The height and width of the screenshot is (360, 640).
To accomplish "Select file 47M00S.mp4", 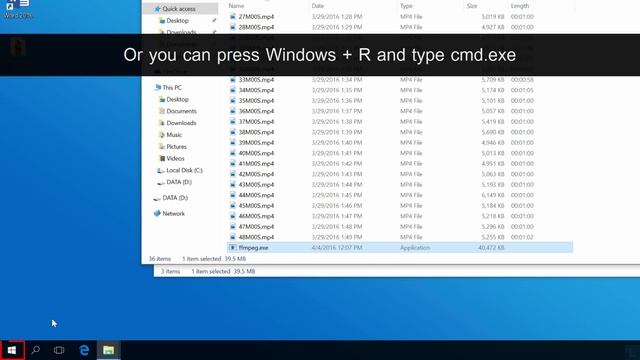I will pos(256,227).
